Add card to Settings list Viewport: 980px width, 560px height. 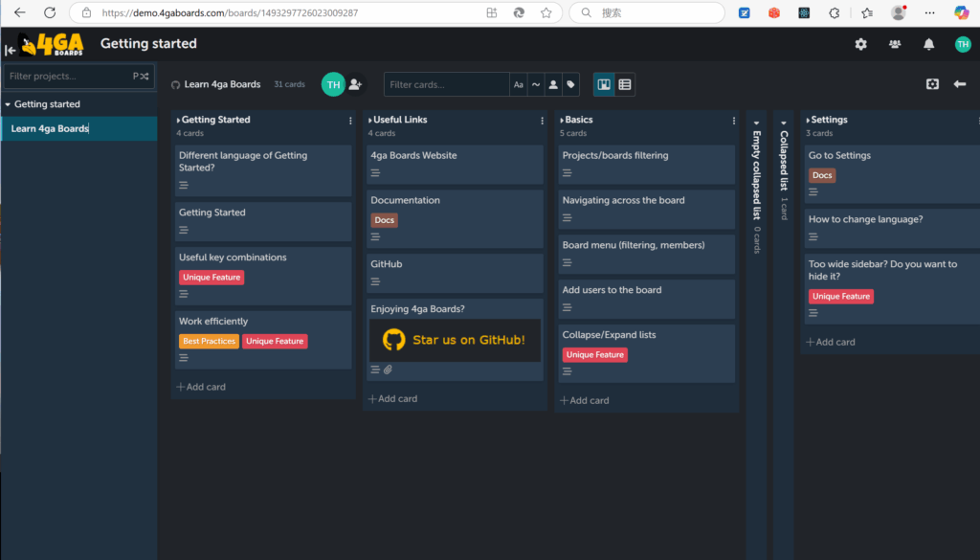831,342
